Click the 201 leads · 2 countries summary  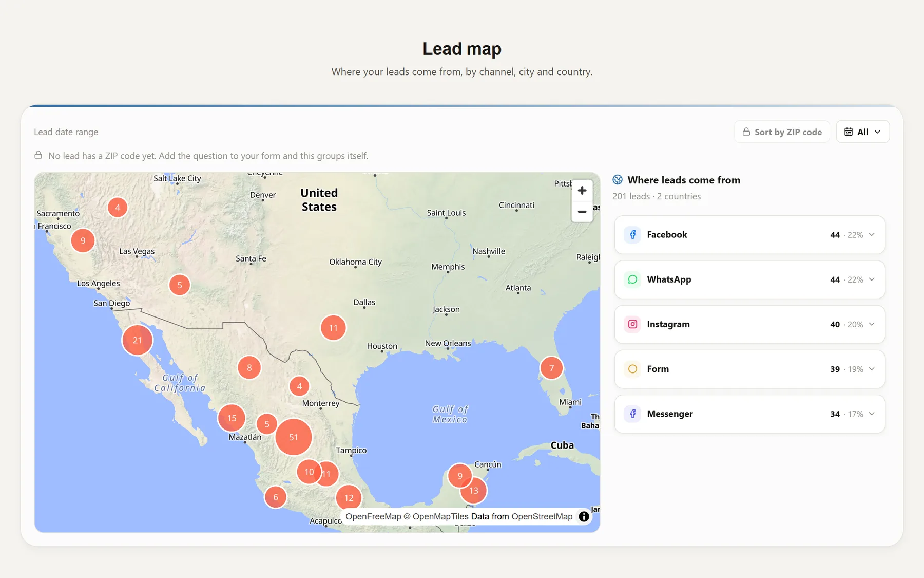click(656, 196)
